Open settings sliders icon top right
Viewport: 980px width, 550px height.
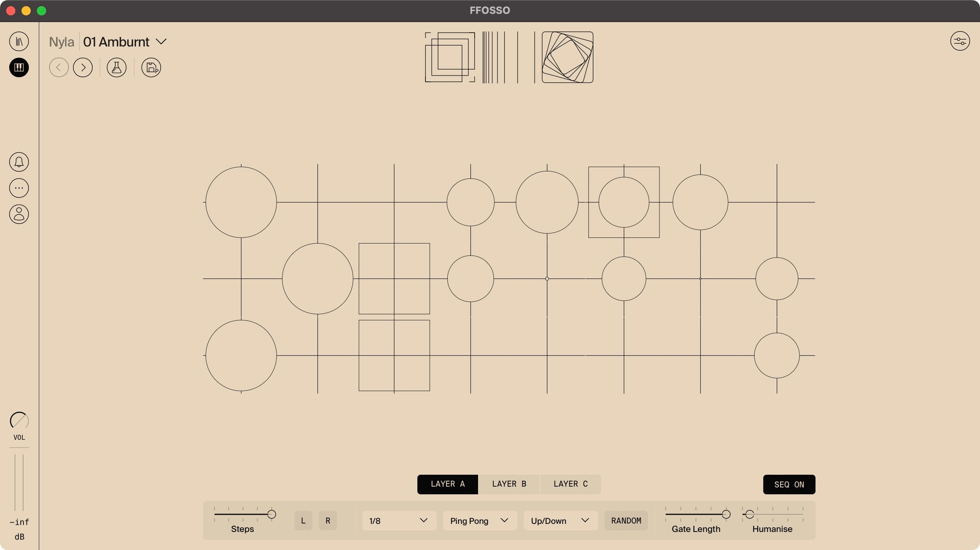960,41
